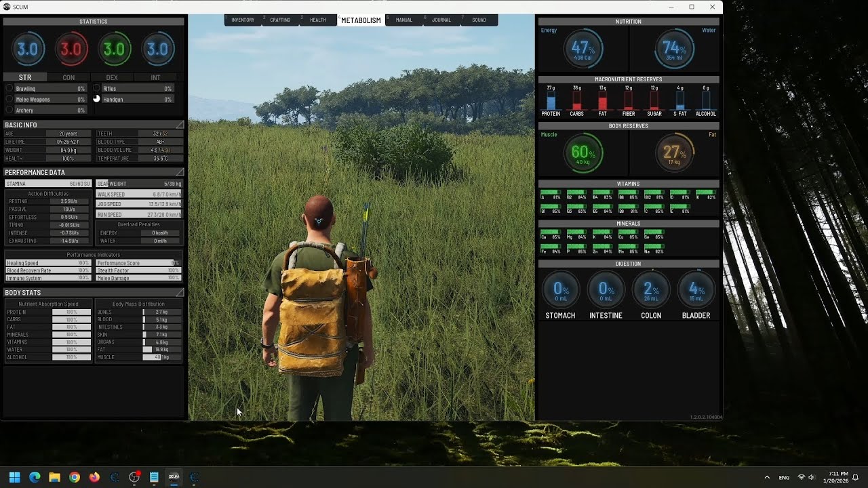Viewport: 868px width, 488px height.
Task: Click the Brawling skill level circle
Action: 9,88
